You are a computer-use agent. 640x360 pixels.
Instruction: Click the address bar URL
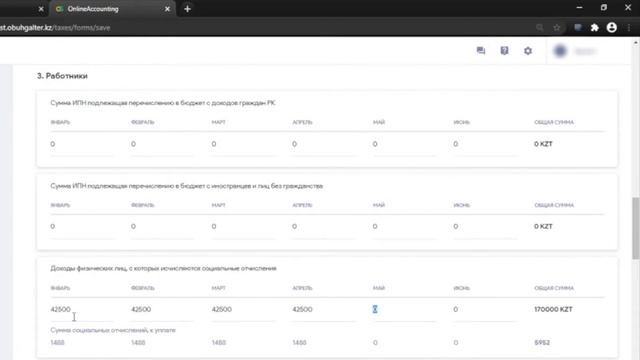click(55, 28)
